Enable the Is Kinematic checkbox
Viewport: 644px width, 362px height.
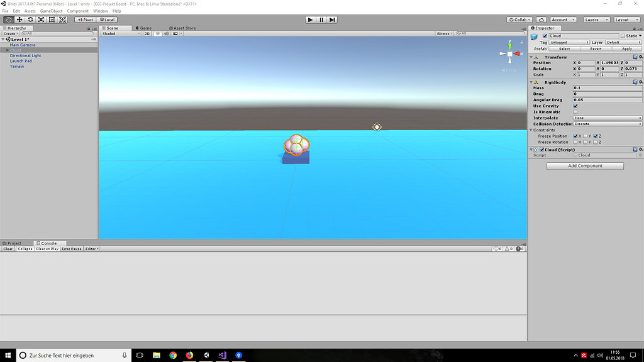[x=575, y=112]
